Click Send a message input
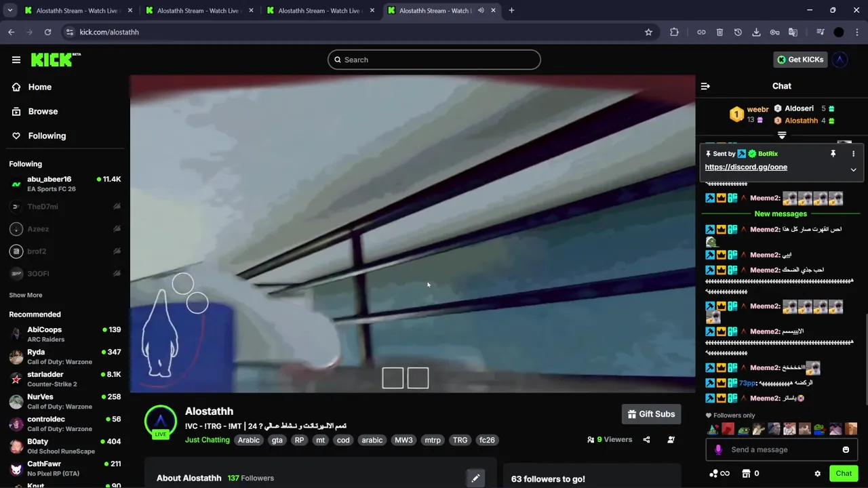Screen dimensions: 868x488 pos(781,449)
